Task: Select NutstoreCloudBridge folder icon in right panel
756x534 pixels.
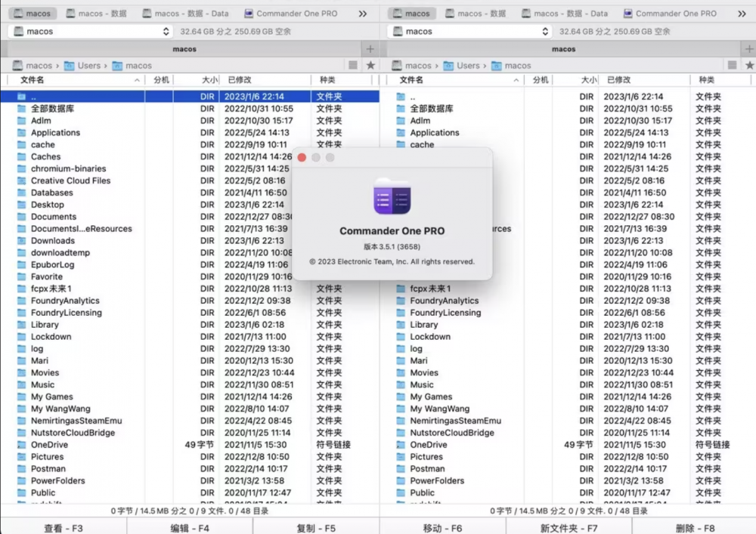Action: tap(401, 433)
